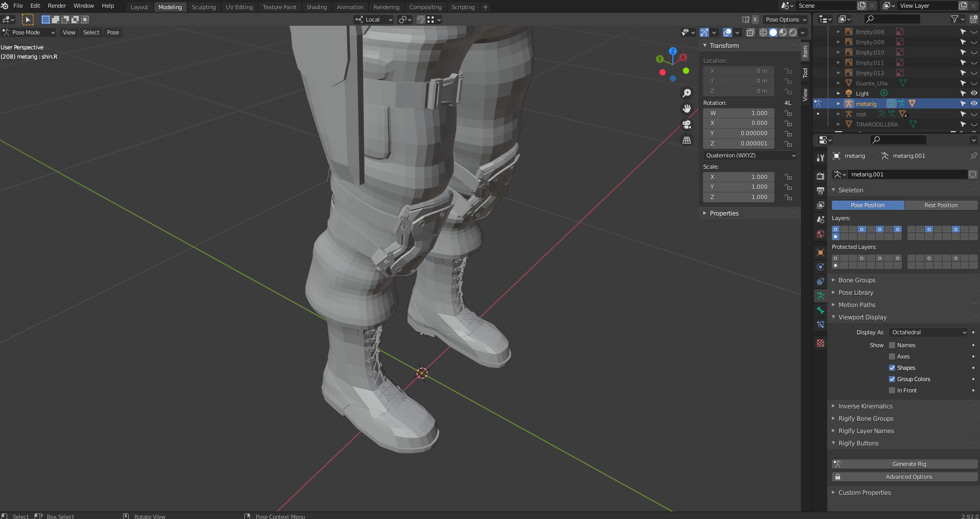The width and height of the screenshot is (980, 519).
Task: Click the zoom magnifier gizmo in the viewport
Action: click(x=687, y=93)
